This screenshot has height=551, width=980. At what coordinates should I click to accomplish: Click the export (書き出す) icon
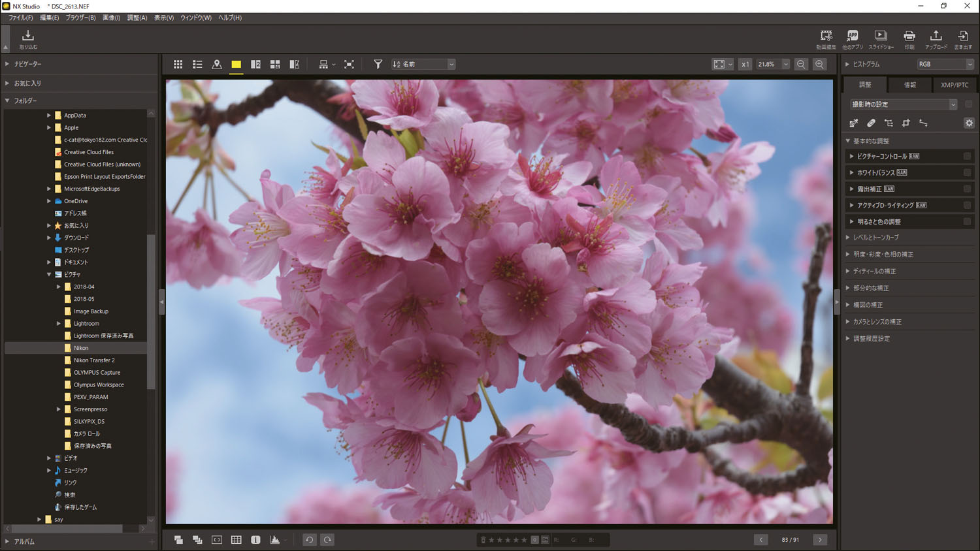coord(963,39)
